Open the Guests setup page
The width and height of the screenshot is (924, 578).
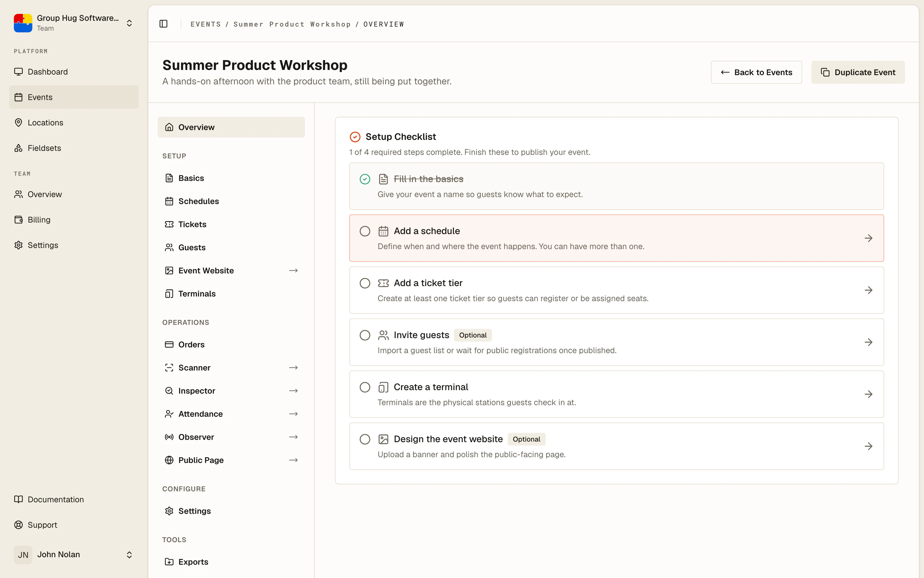[231, 247]
